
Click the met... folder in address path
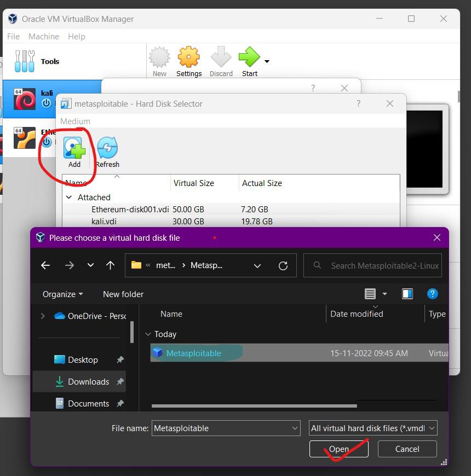pyautogui.click(x=165, y=265)
